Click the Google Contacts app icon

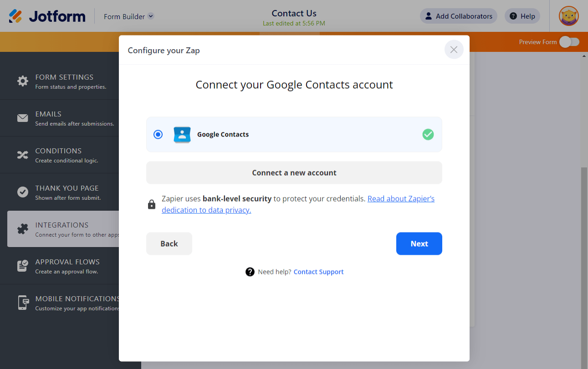tap(182, 135)
